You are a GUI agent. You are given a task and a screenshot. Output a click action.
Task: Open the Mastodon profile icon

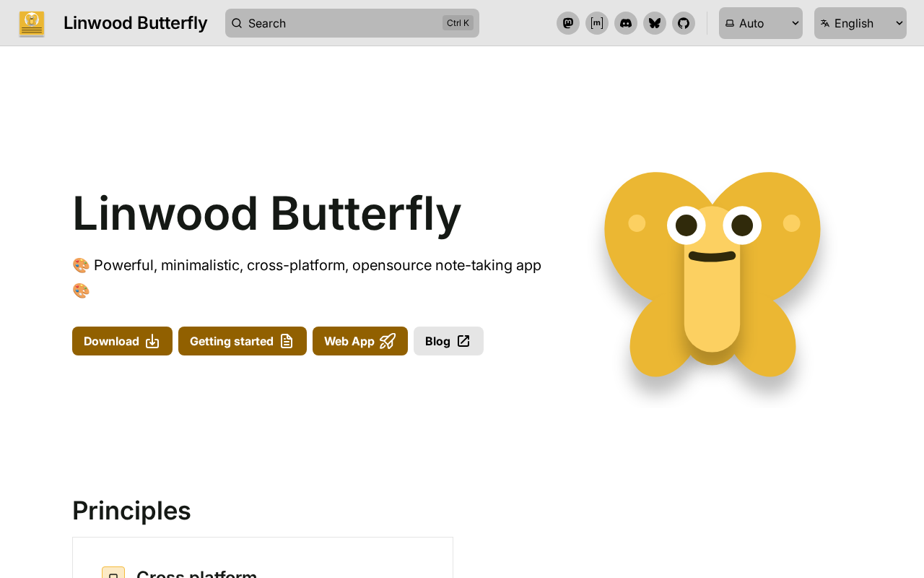568,23
